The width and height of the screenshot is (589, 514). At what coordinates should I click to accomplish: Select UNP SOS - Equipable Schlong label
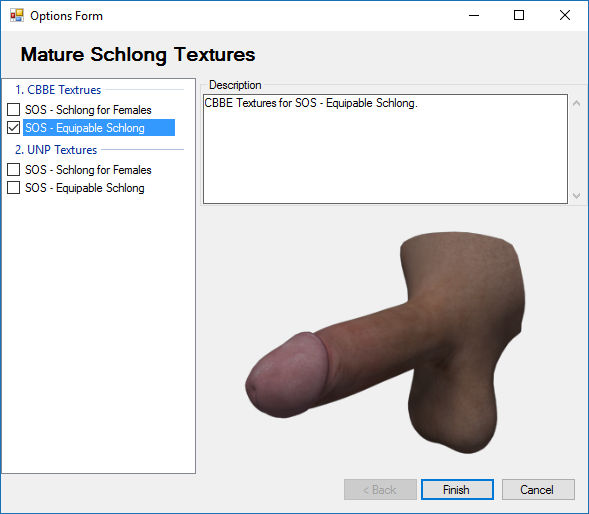[x=85, y=187]
